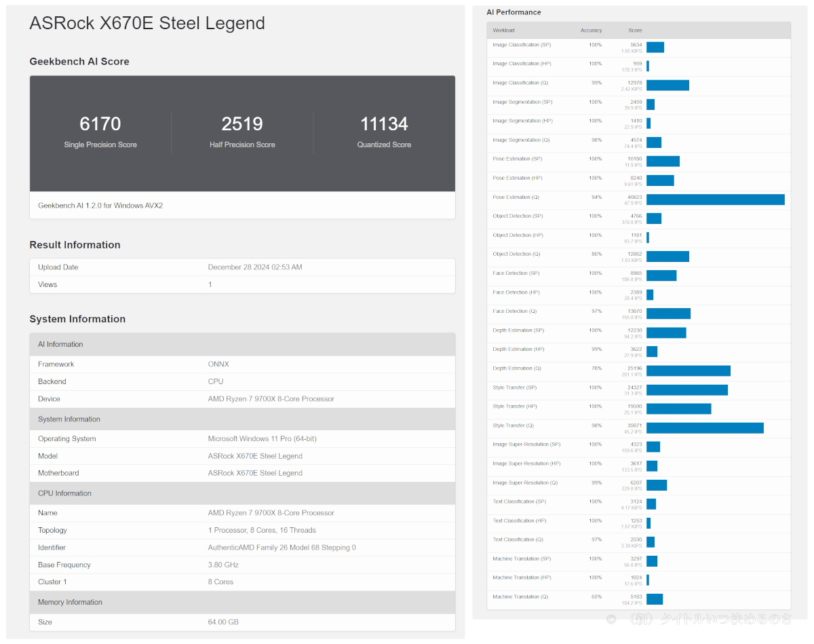Click the Pose Estimation (SP) workload label

(517, 159)
